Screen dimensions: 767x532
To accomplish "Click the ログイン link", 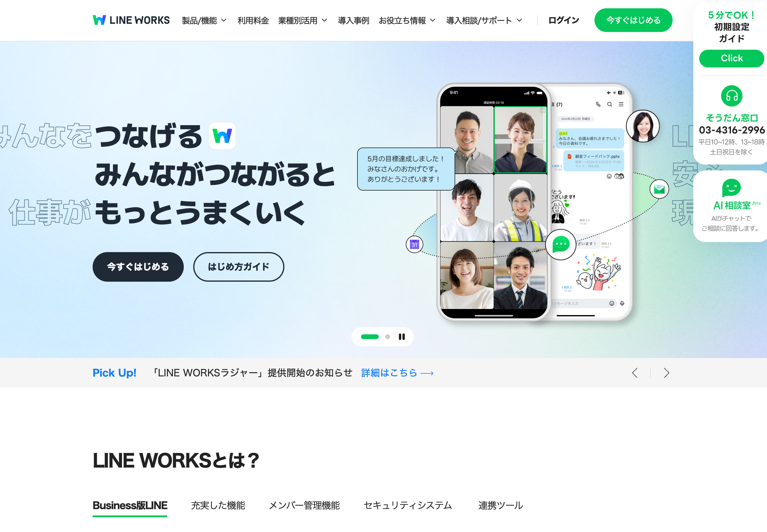I will tap(564, 20).
